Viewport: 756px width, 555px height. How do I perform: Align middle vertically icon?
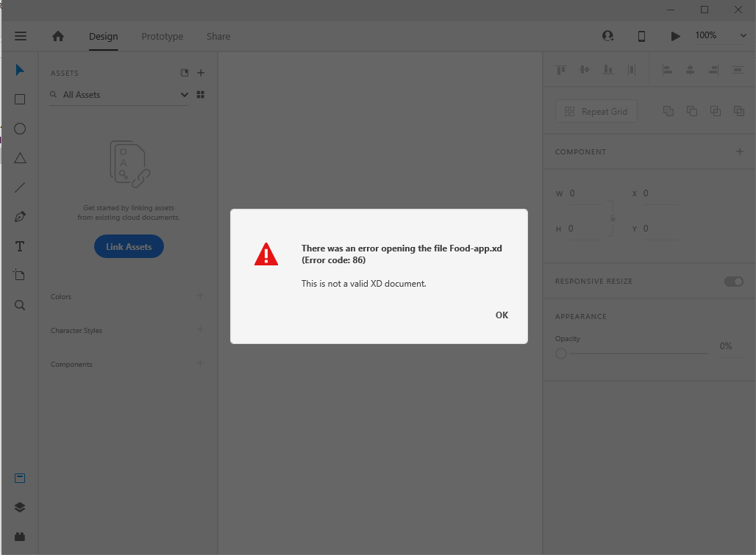[x=585, y=70]
